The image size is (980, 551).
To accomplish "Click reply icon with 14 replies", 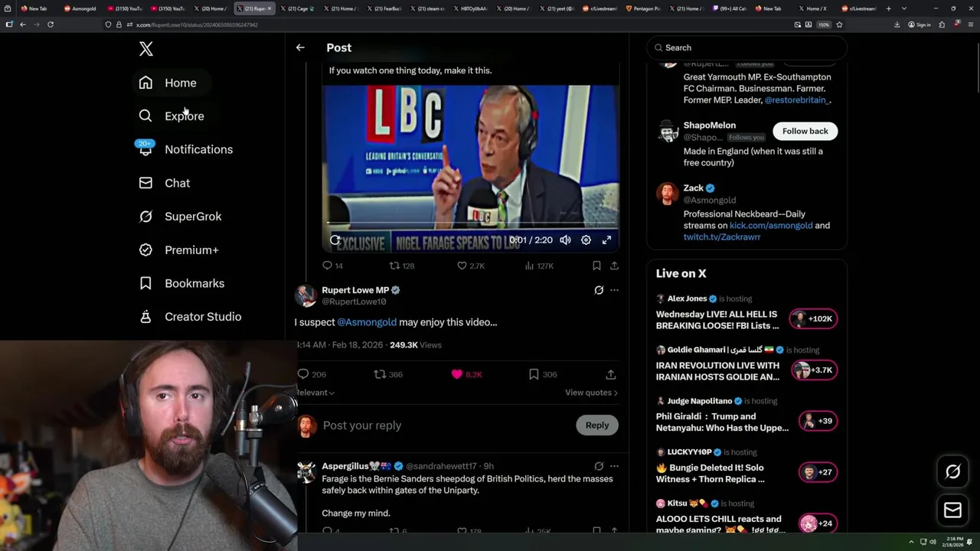I will click(327, 266).
